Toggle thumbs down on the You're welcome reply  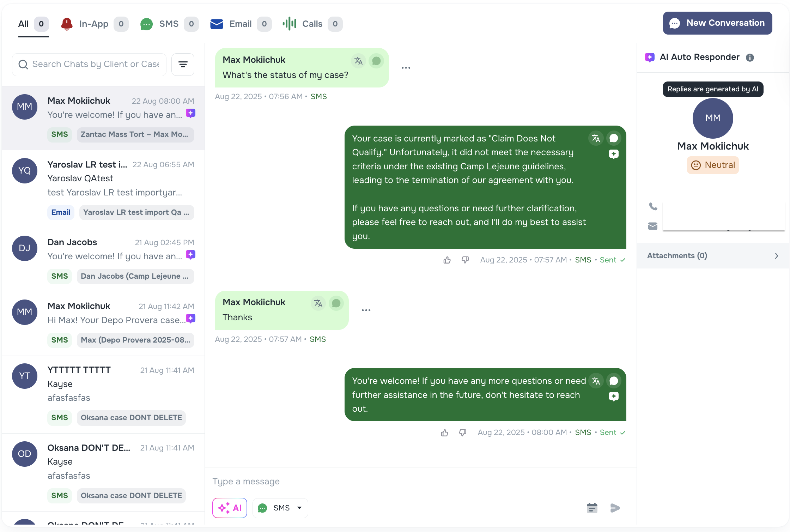click(462, 433)
